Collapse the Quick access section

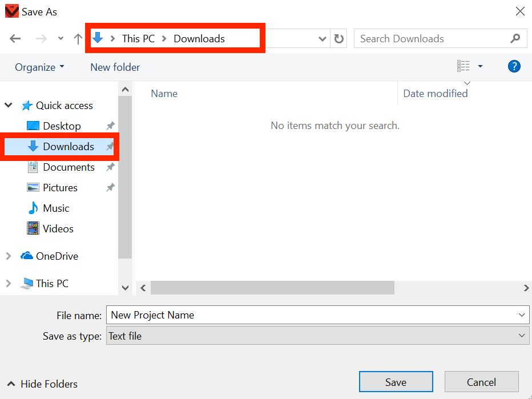click(x=8, y=105)
